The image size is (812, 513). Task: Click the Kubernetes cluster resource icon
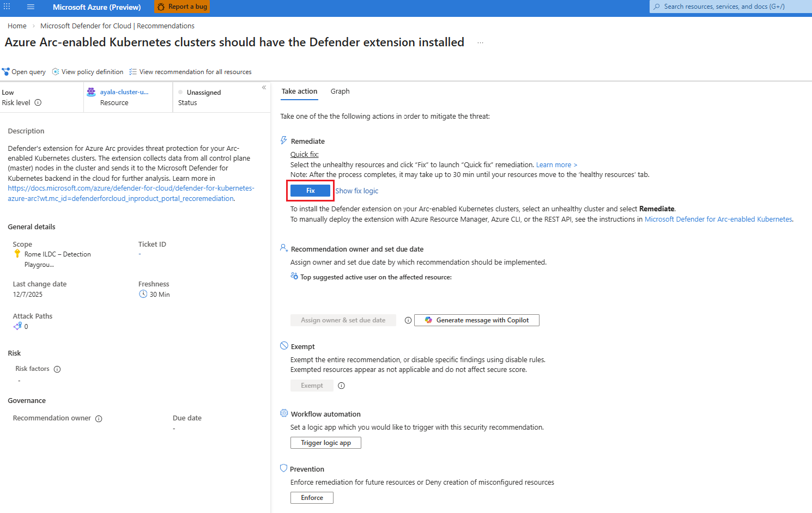(x=92, y=92)
